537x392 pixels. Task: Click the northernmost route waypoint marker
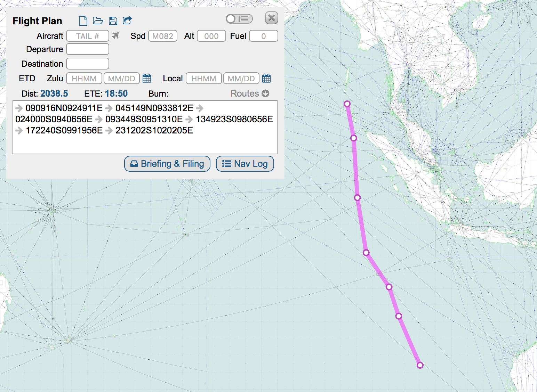tap(347, 104)
